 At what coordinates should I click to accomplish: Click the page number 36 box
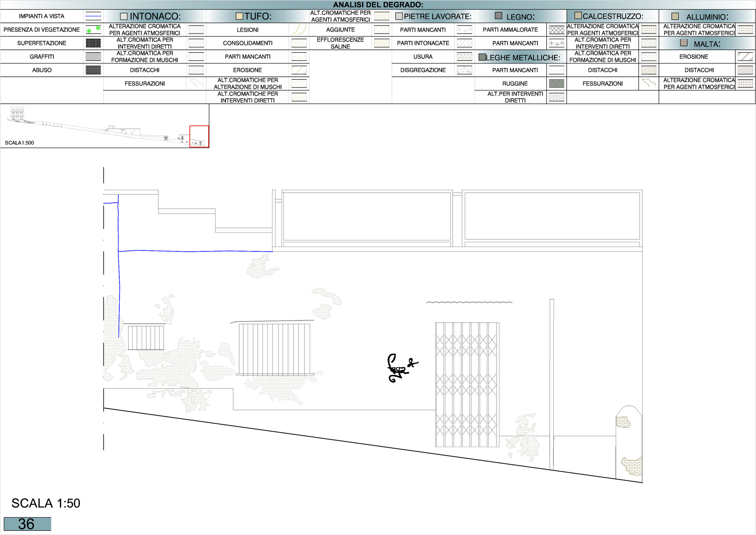[27, 524]
